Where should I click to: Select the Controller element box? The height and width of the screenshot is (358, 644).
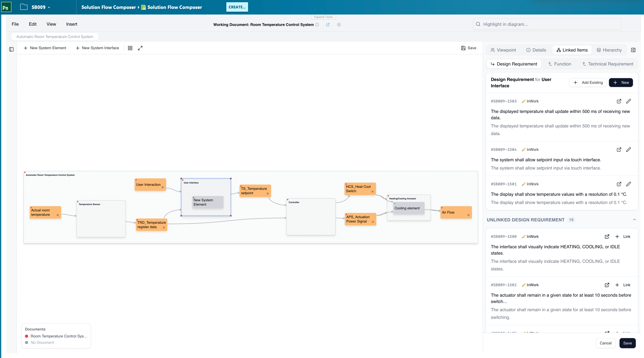pos(311,217)
